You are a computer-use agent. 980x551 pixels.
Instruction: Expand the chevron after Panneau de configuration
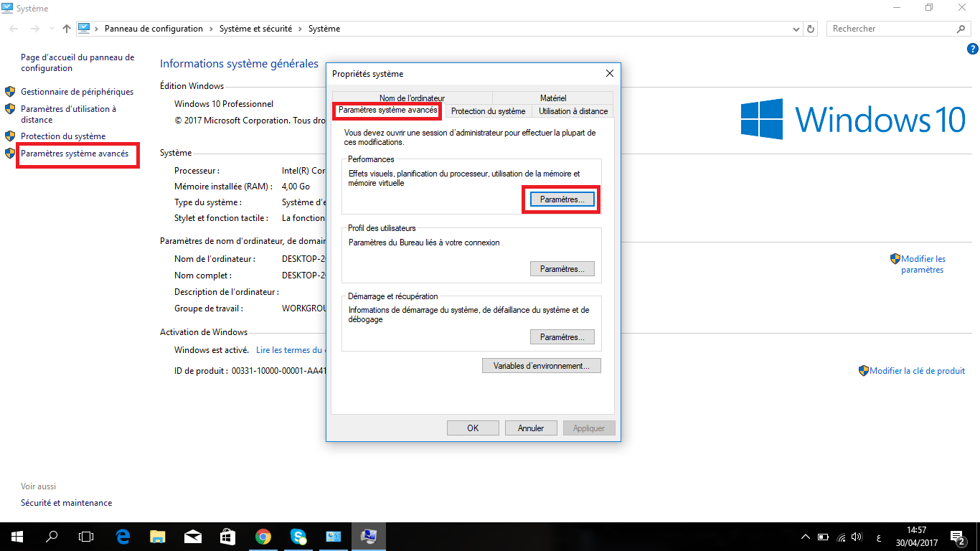(x=211, y=29)
